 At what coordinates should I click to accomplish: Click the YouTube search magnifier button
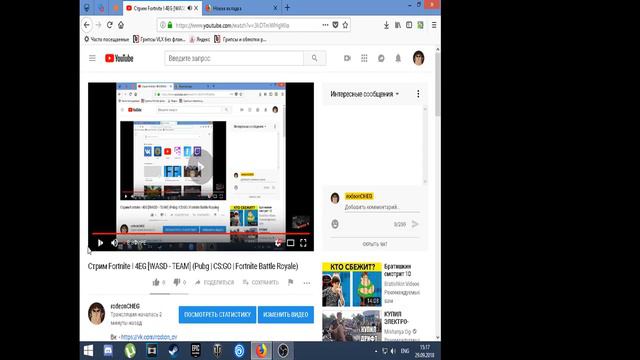(x=314, y=58)
